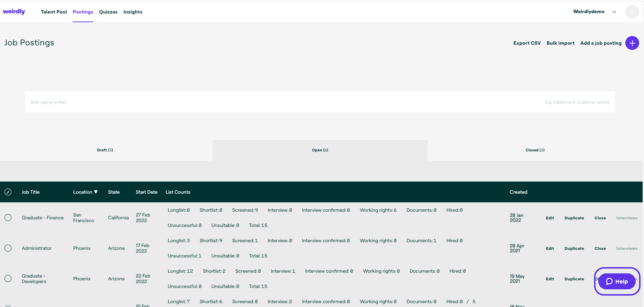Click Working rights: 6 in Finance row
This screenshot has height=307, width=644.
point(378,210)
